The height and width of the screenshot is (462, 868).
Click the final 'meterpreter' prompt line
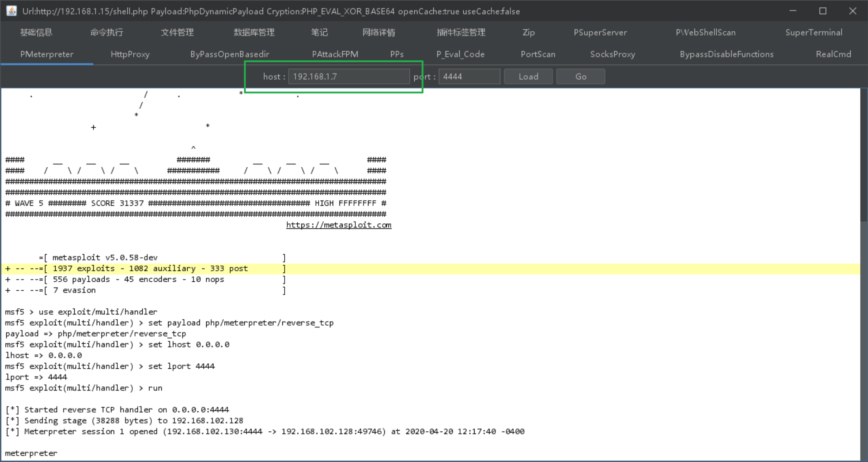(x=31, y=453)
